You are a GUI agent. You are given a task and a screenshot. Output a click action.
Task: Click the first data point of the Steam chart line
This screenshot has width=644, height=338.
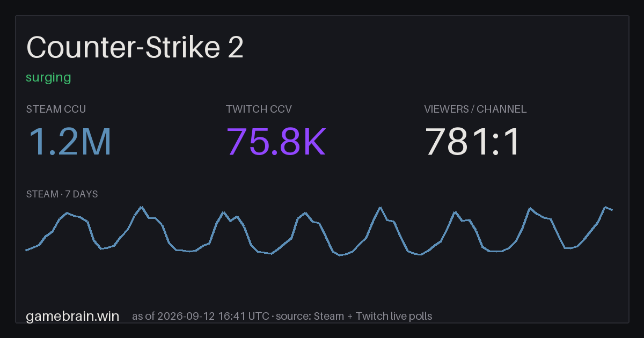click(x=26, y=250)
